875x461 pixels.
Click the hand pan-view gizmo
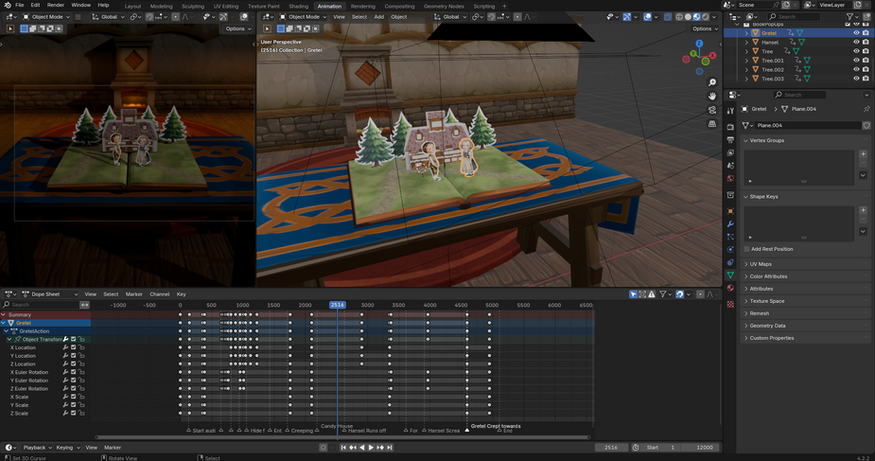tap(712, 96)
